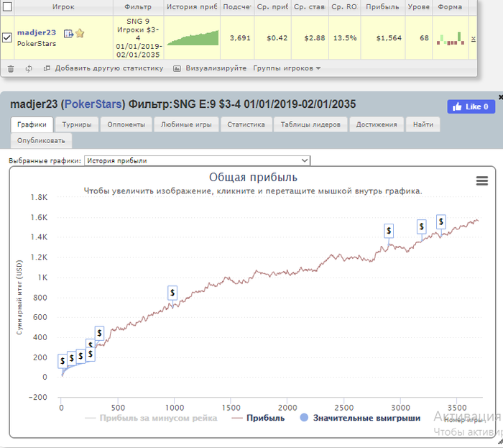Image resolution: width=503 pixels, height=448 pixels.
Task: Click the $1,564 profit value
Action: pos(389,38)
